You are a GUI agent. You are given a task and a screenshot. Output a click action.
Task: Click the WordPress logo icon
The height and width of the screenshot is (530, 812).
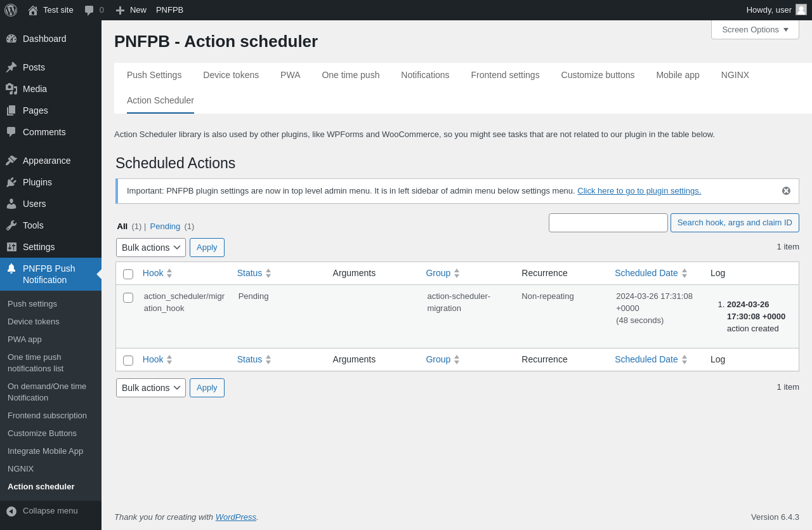coord(11,10)
